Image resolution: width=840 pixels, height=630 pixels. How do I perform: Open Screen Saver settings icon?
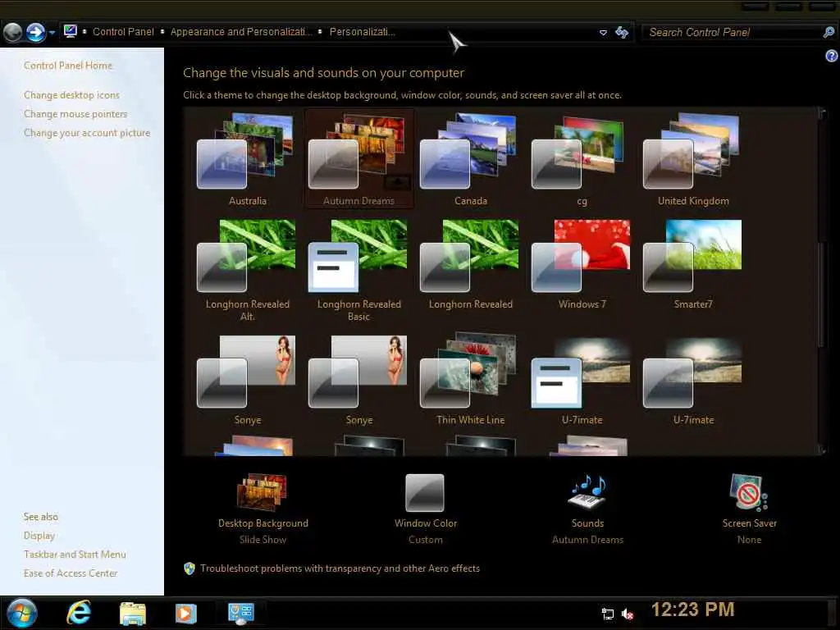click(x=749, y=509)
